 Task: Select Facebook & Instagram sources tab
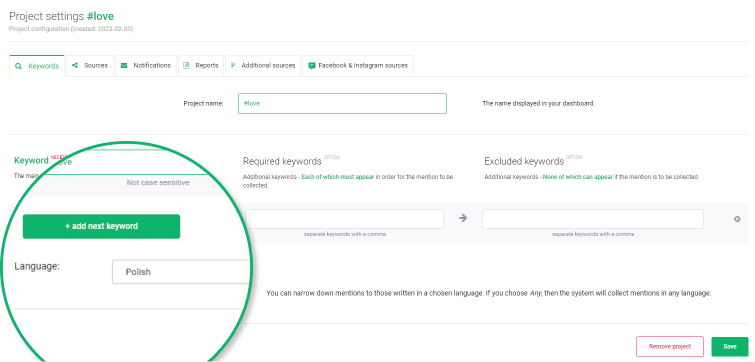click(358, 65)
